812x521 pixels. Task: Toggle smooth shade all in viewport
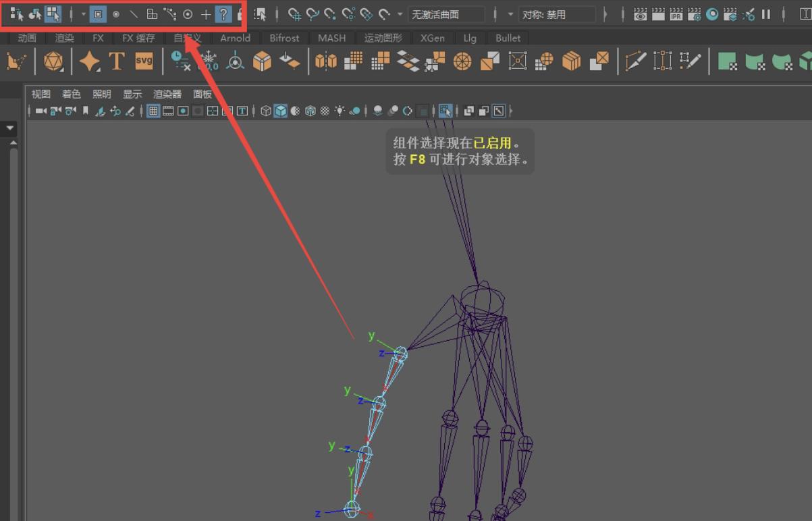[280, 111]
